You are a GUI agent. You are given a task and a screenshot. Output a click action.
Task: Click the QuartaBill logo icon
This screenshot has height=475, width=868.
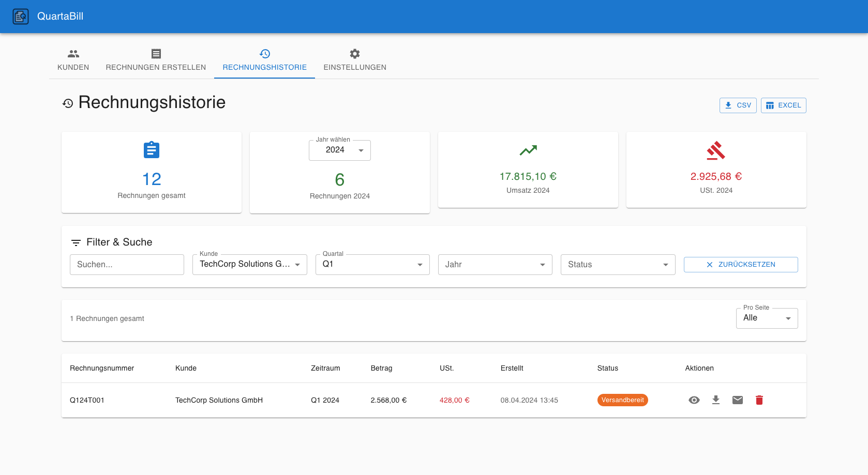21,16
